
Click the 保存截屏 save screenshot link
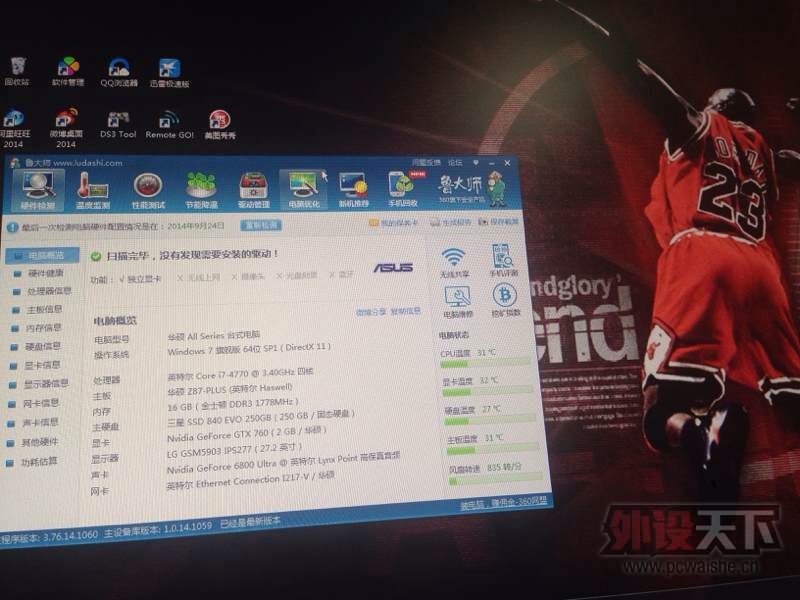coord(499,221)
